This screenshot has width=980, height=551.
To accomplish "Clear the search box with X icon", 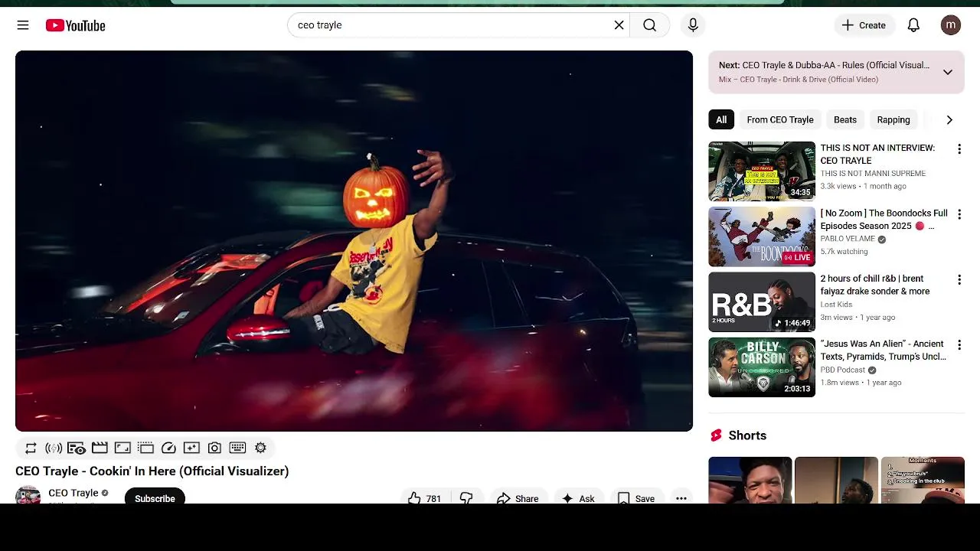I will click(x=619, y=25).
